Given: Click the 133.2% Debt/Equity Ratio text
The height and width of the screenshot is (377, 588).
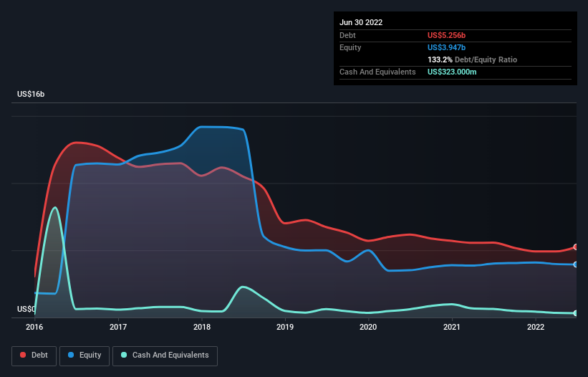Looking at the screenshot, I should pos(473,59).
